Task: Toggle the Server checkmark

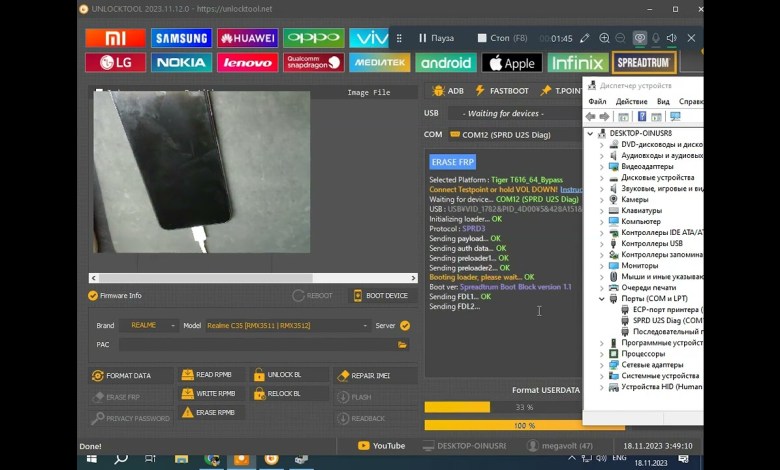Action: pyautogui.click(x=405, y=325)
